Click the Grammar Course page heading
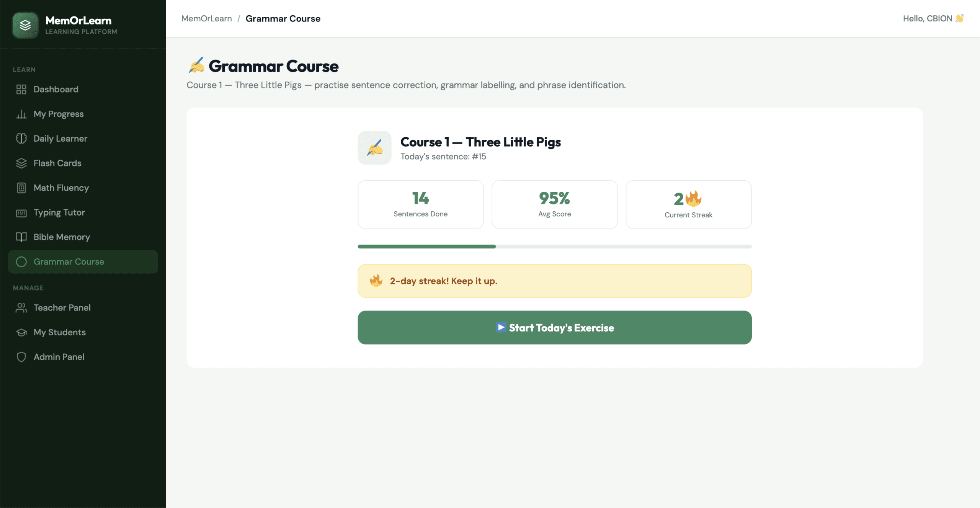 [x=273, y=66]
